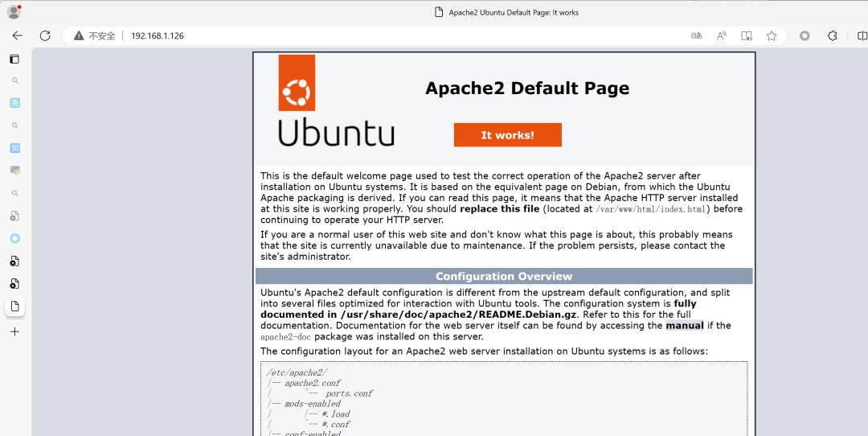Screen dimensions: 868x436
Task: Open tab actions menu atop vertical tabs
Action: coord(15,59)
